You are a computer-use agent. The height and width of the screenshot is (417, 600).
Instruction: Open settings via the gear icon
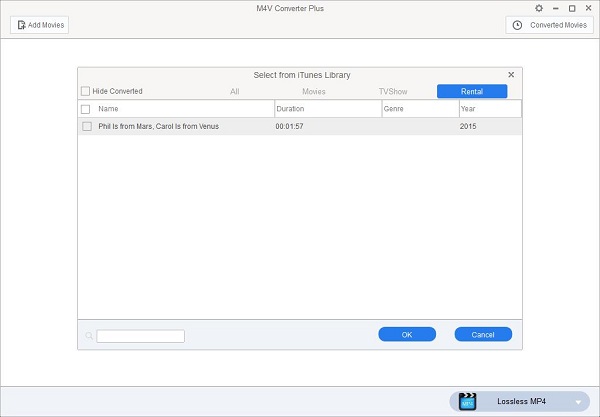click(x=539, y=8)
